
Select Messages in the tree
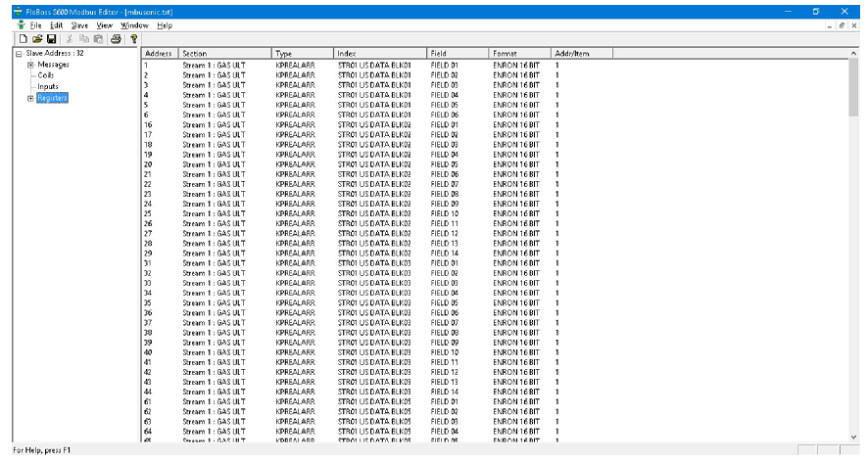coord(53,65)
